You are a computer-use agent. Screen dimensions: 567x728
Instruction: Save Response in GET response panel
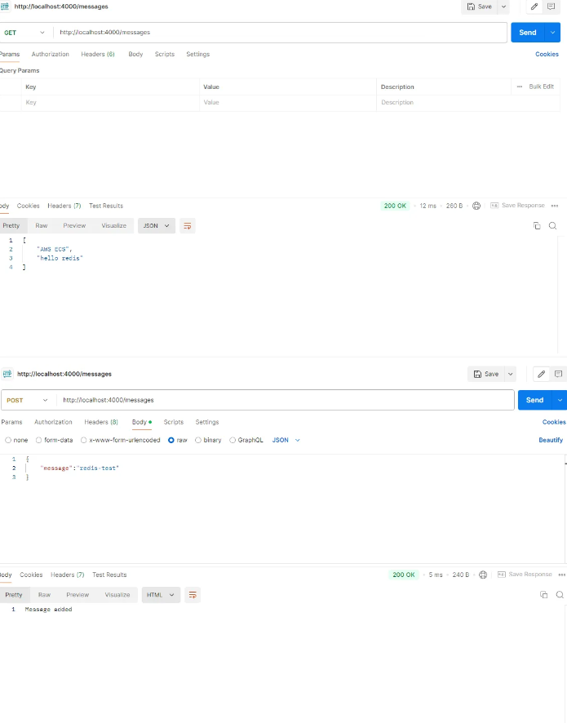coord(517,206)
